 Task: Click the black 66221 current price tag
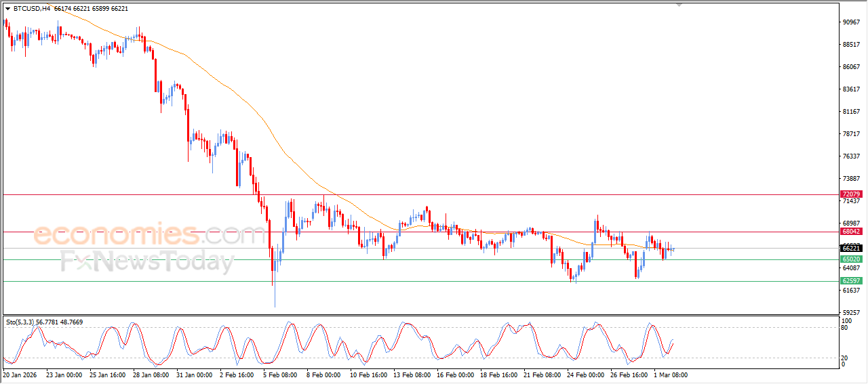coord(851,249)
